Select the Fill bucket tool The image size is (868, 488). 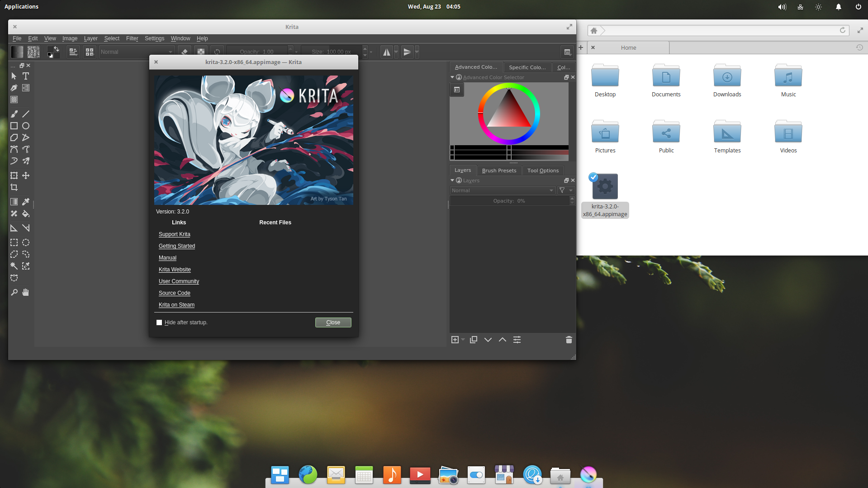[x=26, y=213]
